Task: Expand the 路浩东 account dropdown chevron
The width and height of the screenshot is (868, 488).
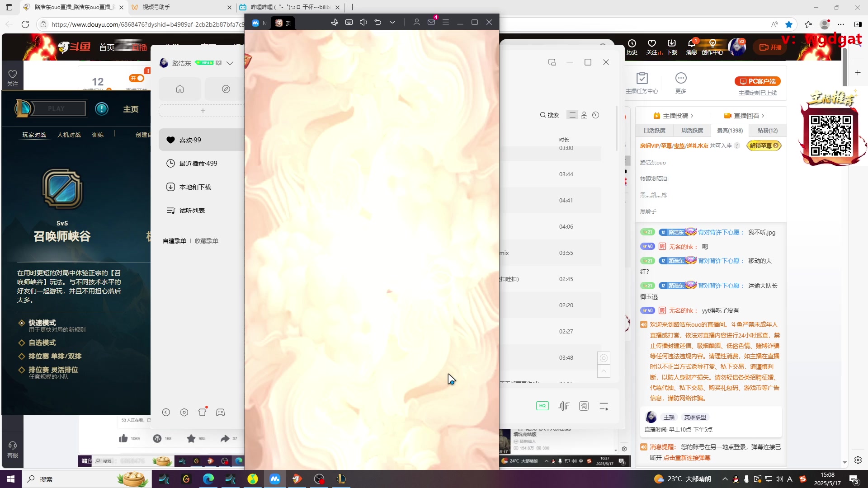Action: pyautogui.click(x=230, y=63)
